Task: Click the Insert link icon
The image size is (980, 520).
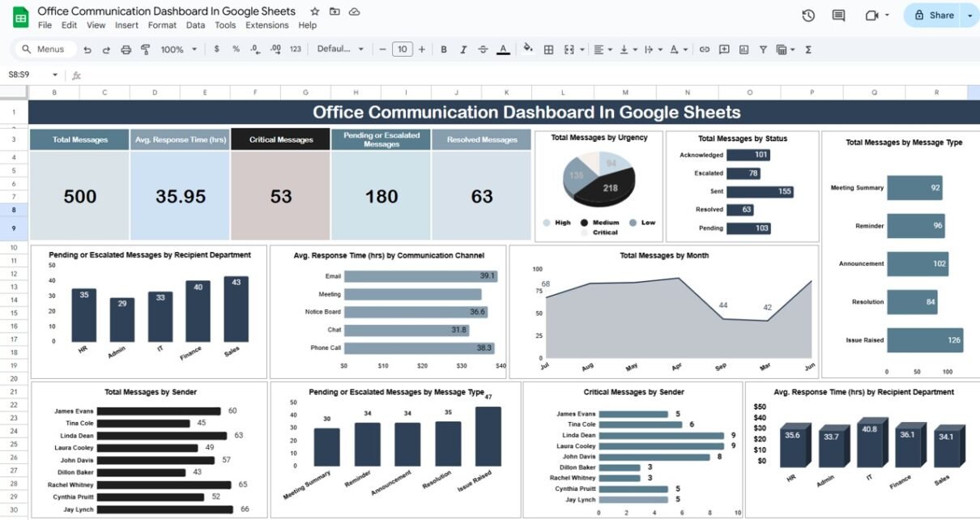Action: click(704, 49)
